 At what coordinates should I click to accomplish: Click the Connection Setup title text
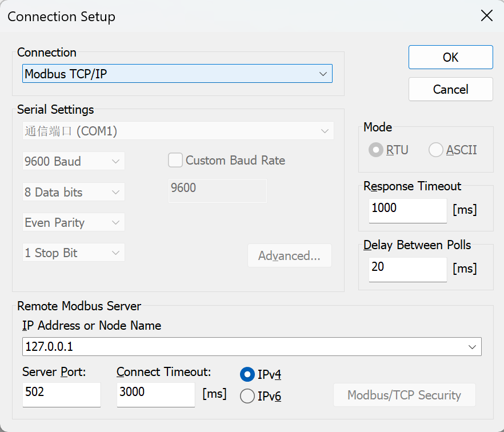tap(61, 17)
